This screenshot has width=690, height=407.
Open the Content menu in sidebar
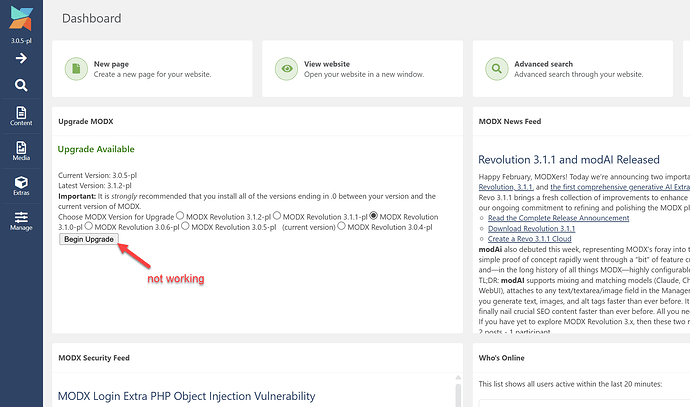point(21,116)
